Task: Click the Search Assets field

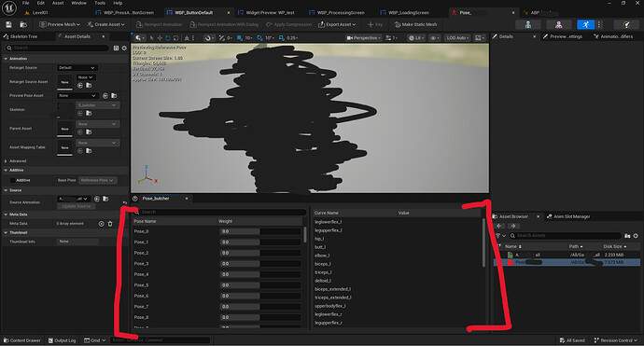Action: coord(566,236)
